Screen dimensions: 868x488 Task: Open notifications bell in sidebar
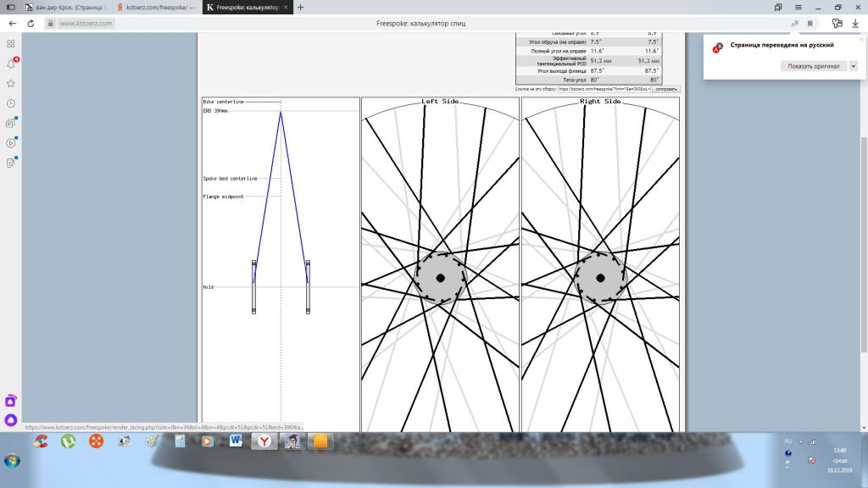[11, 63]
